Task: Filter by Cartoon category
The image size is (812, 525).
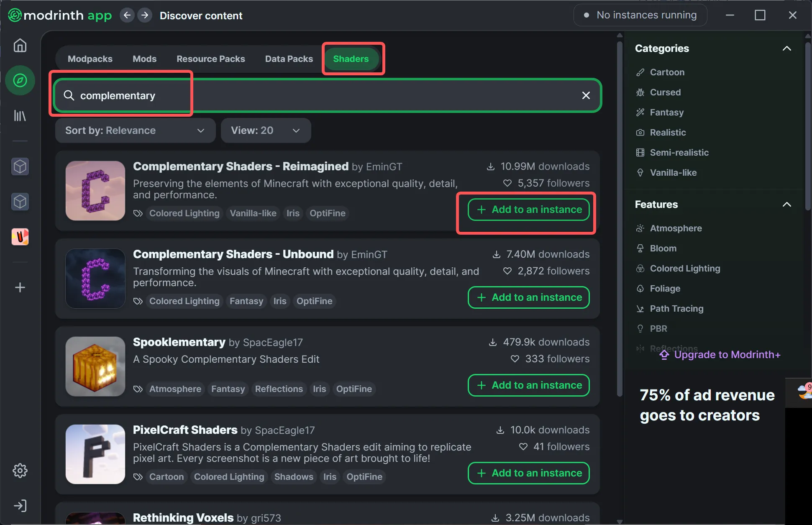Action: coord(667,72)
